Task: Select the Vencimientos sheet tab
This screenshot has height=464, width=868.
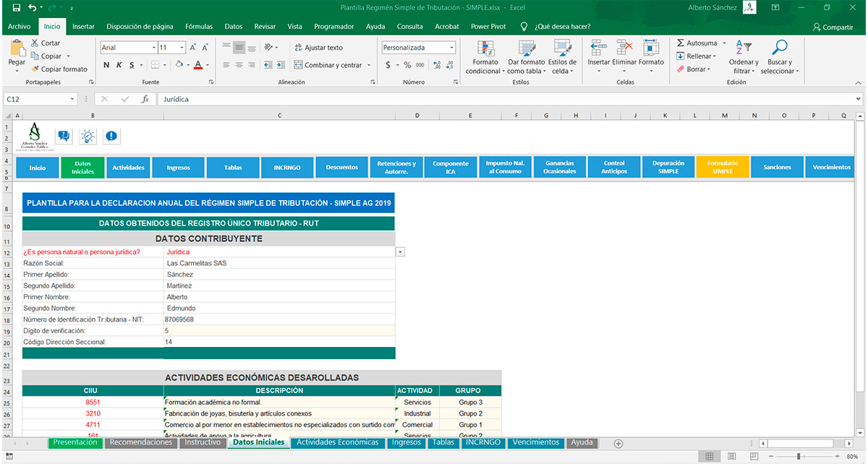Action: 536,442
